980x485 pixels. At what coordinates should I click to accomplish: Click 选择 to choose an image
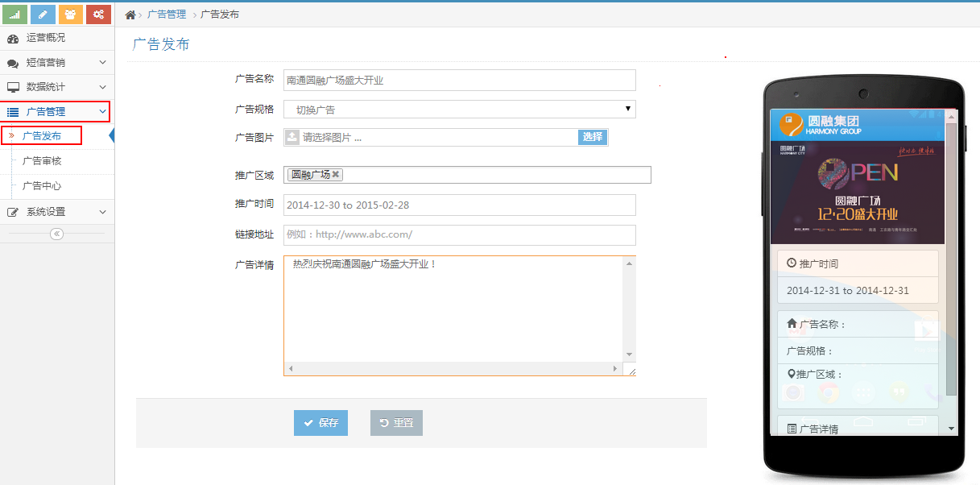pos(592,137)
